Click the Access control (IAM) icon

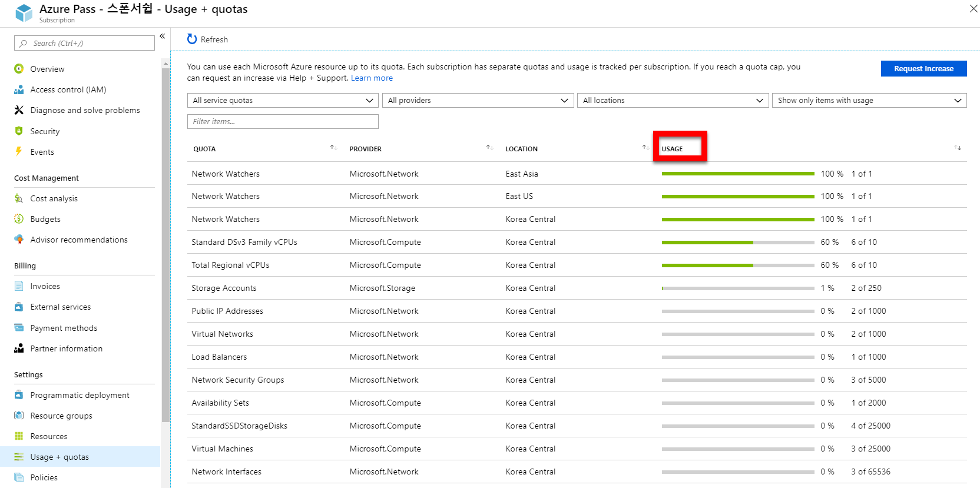[19, 89]
